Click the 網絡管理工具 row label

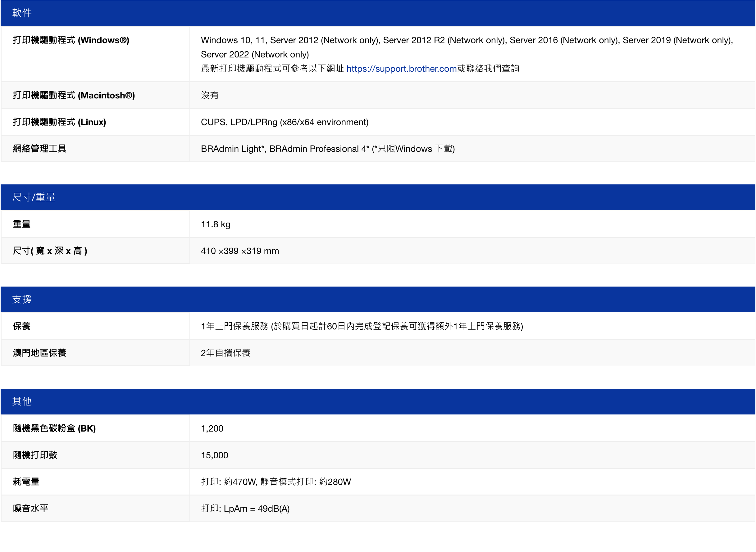(x=39, y=149)
